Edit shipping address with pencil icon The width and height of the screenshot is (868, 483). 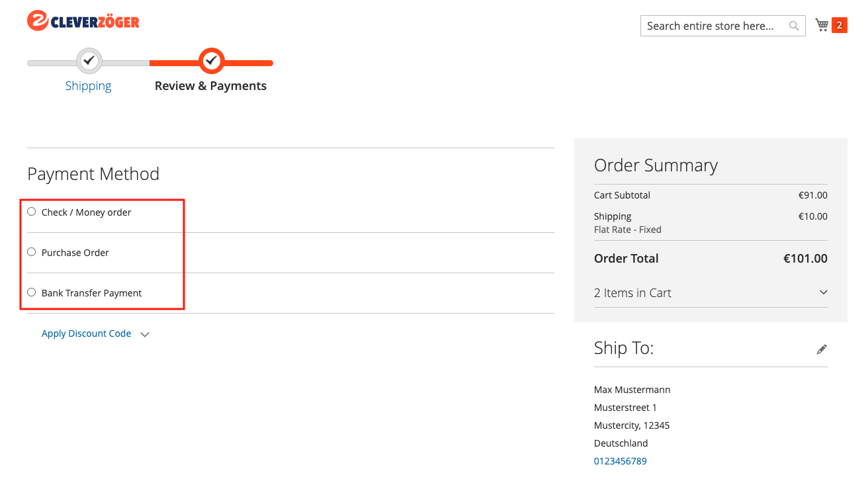point(822,349)
